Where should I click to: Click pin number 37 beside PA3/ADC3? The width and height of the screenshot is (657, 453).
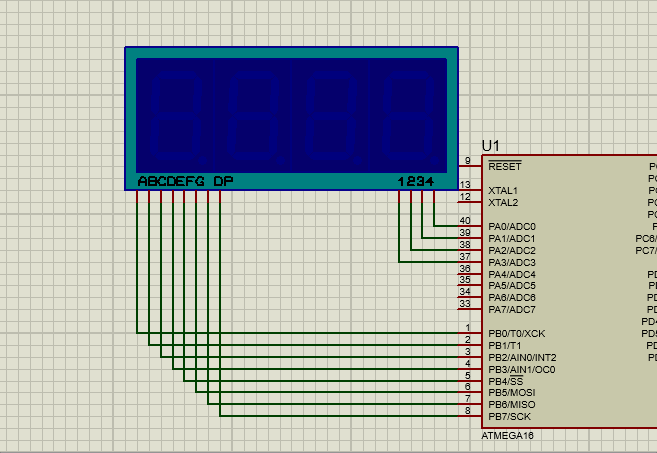coord(465,256)
